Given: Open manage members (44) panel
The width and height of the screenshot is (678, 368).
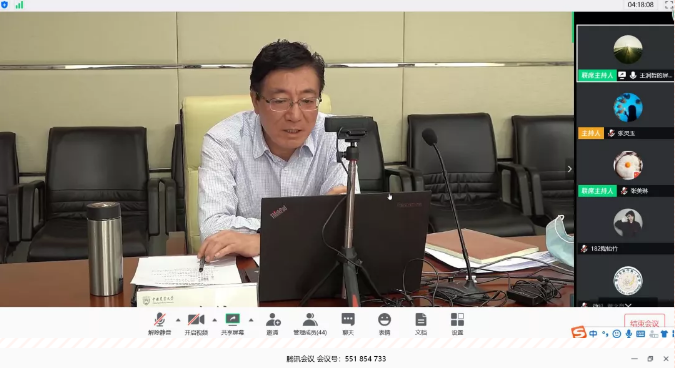Looking at the screenshot, I should point(310,324).
